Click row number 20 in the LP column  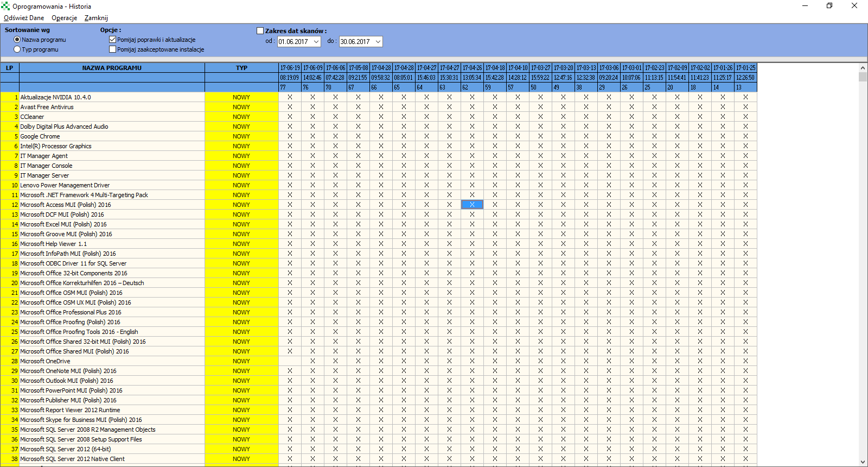(x=10, y=283)
